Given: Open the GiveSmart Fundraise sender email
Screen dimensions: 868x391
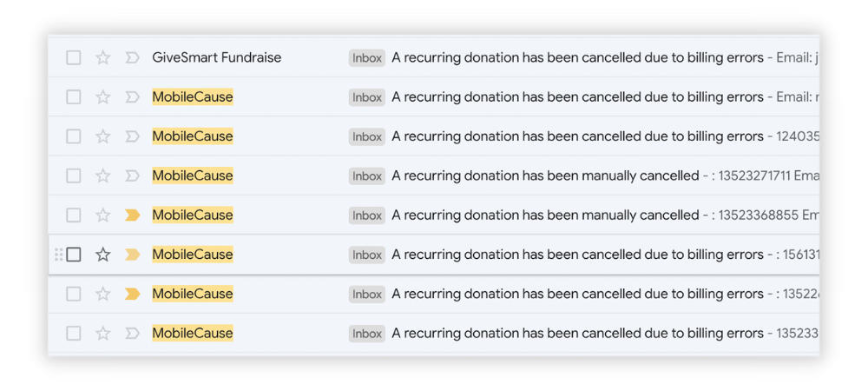Looking at the screenshot, I should click(x=216, y=57).
